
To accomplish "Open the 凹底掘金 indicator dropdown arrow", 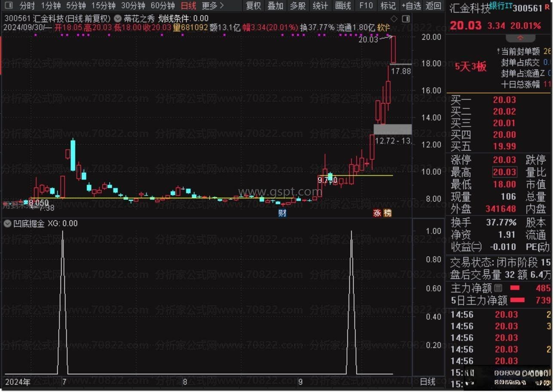I will tap(7, 224).
